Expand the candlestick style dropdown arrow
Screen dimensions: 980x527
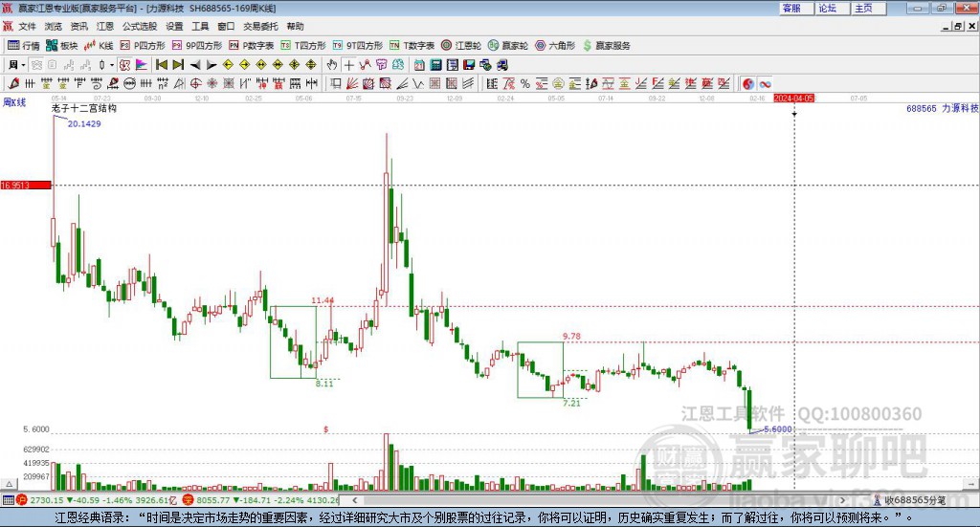click(x=112, y=65)
